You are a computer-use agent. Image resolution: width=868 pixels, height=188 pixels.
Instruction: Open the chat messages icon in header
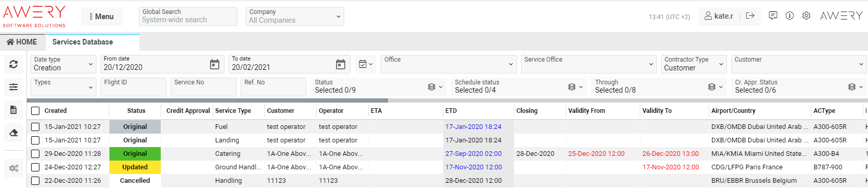773,16
